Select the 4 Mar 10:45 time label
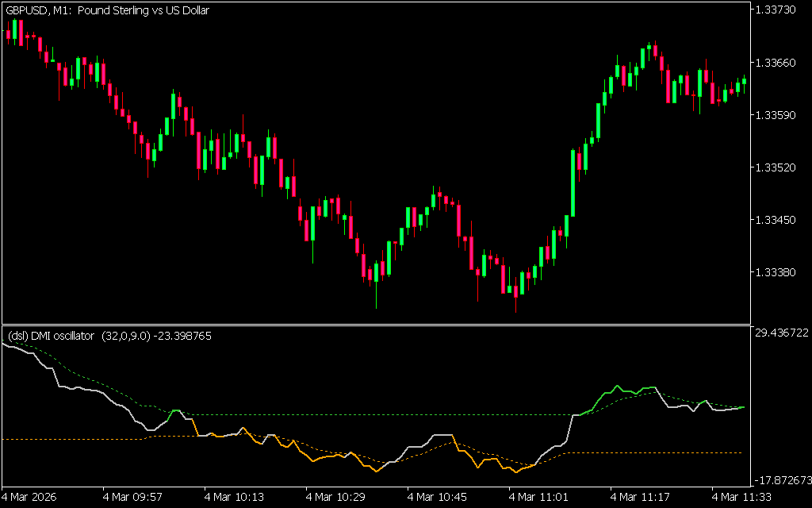Screen dimensions: 812x508 pos(438,497)
